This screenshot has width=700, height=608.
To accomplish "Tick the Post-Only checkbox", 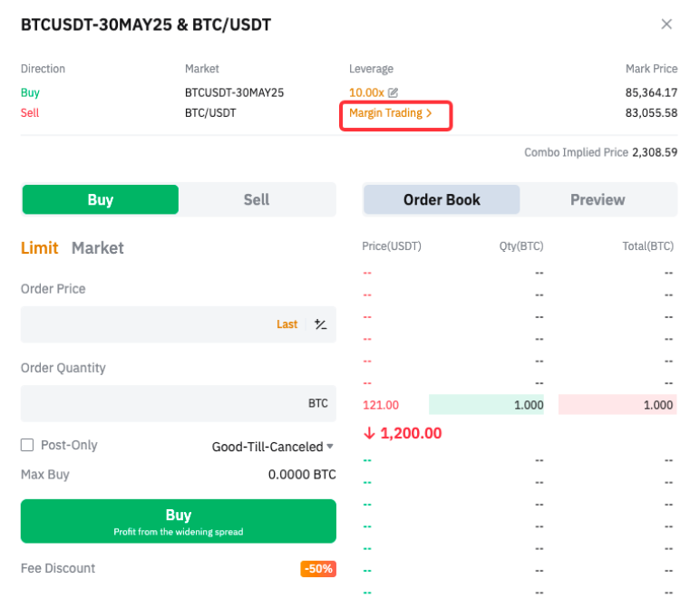I will click(27, 445).
